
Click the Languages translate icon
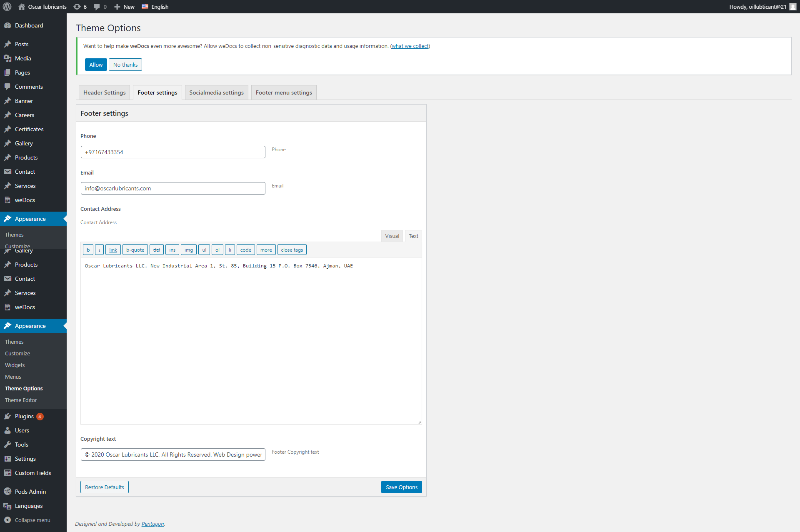7,506
